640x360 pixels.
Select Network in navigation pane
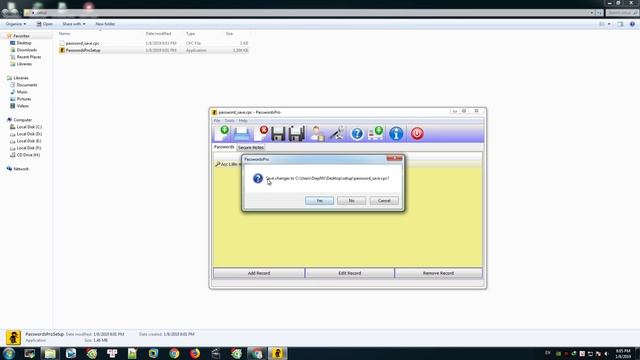click(21, 169)
